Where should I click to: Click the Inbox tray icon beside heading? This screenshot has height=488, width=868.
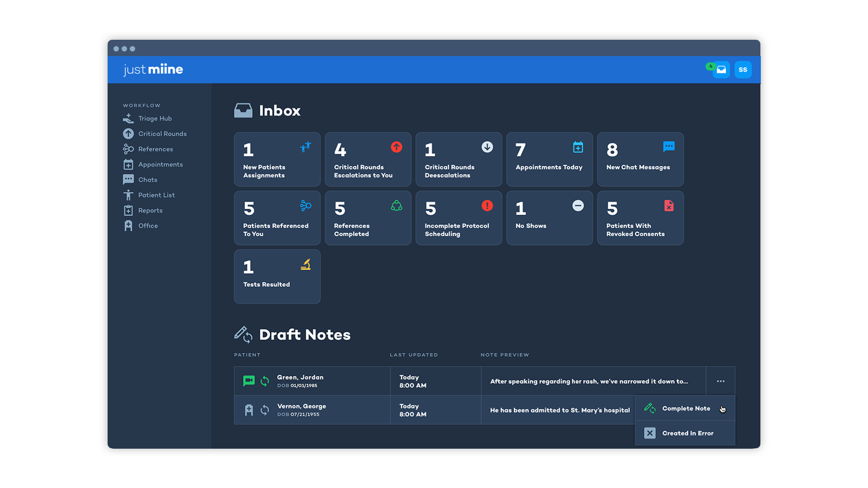[x=243, y=110]
